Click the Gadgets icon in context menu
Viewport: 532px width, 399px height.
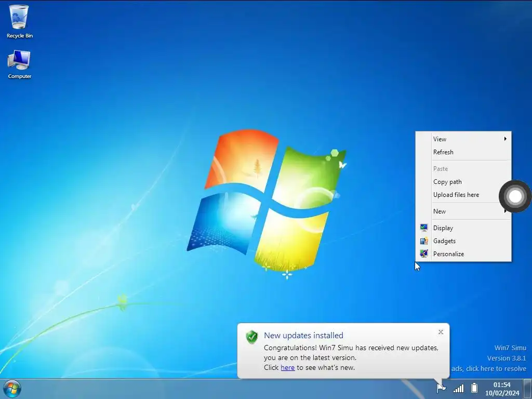(424, 241)
